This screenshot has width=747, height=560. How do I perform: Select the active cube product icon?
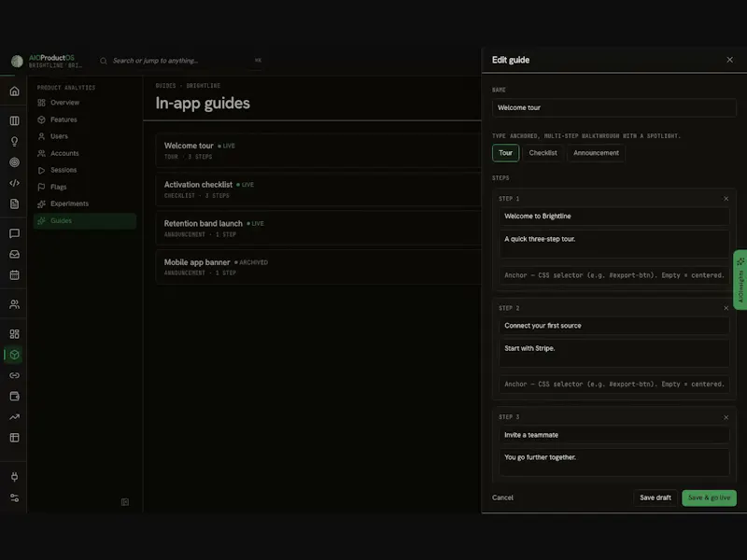click(x=14, y=355)
